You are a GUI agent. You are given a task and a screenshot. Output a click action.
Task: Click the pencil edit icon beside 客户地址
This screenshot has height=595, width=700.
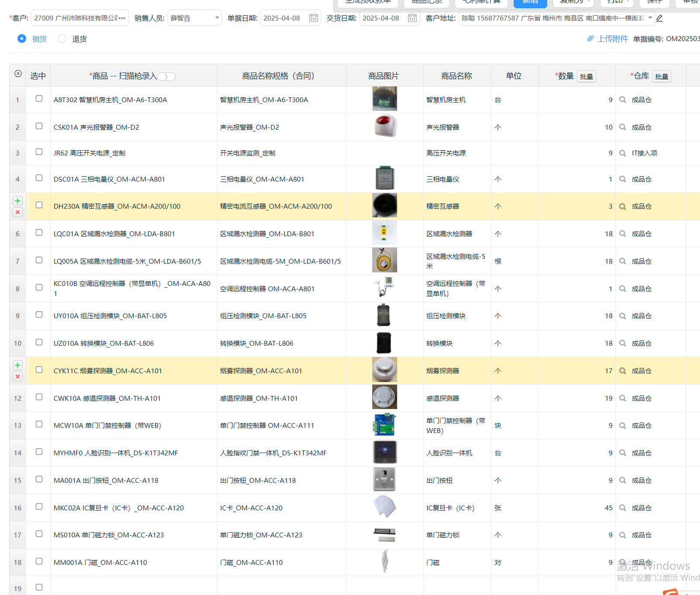pyautogui.click(x=659, y=18)
